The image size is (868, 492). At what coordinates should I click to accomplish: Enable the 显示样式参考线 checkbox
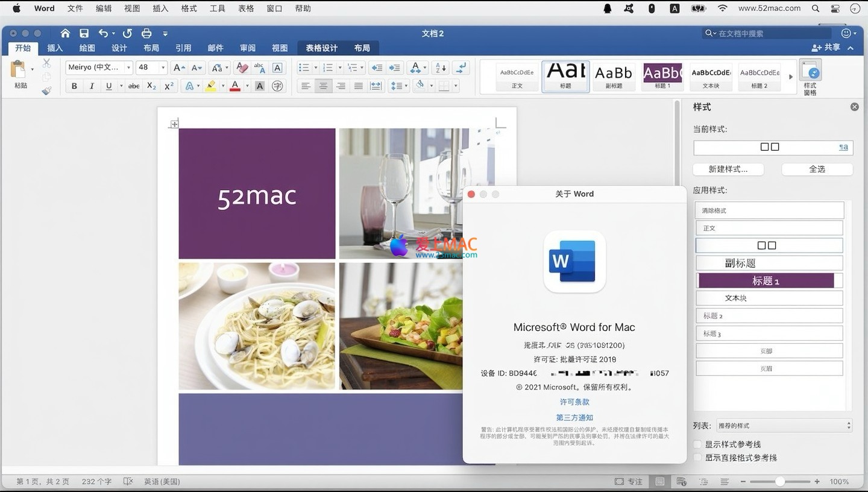click(698, 444)
